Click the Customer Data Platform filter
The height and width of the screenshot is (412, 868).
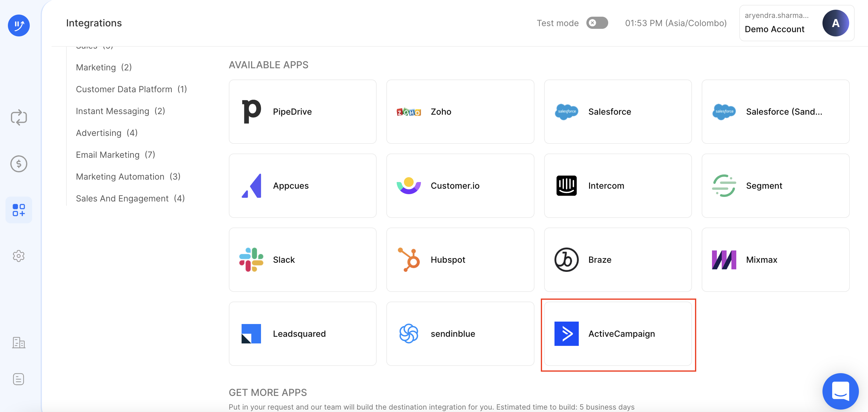(131, 89)
